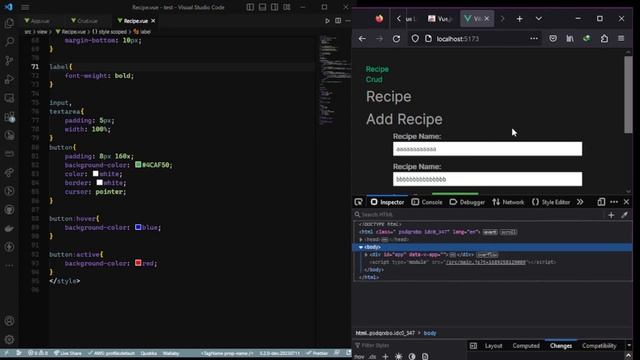Toggle light color scheme simulation sun icon

[x=398, y=356]
